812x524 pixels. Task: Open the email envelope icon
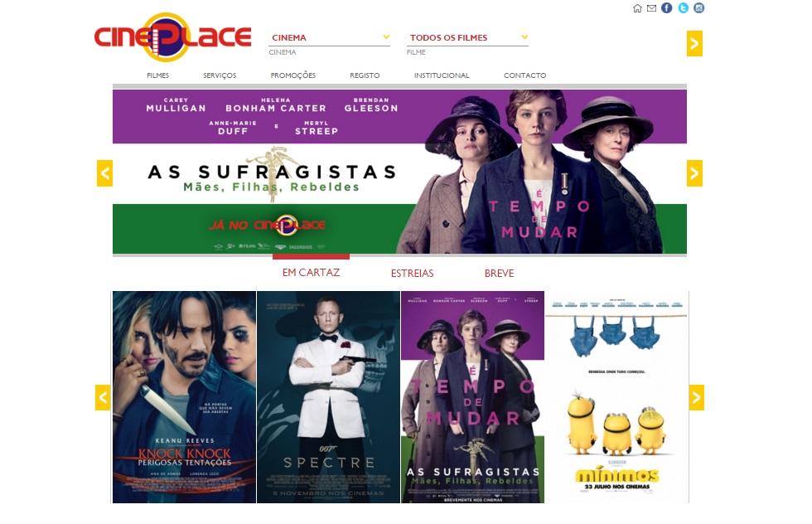[x=652, y=8]
